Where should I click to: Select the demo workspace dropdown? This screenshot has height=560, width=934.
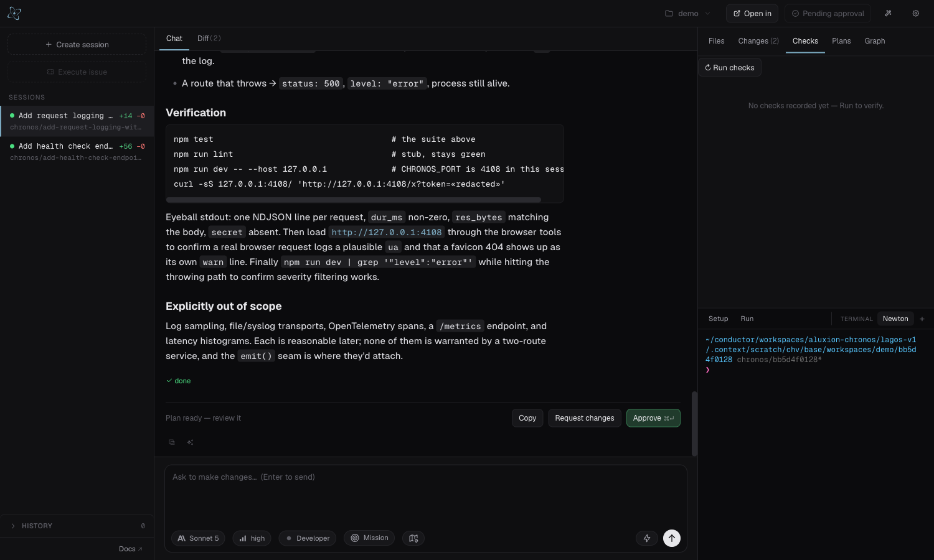689,13
